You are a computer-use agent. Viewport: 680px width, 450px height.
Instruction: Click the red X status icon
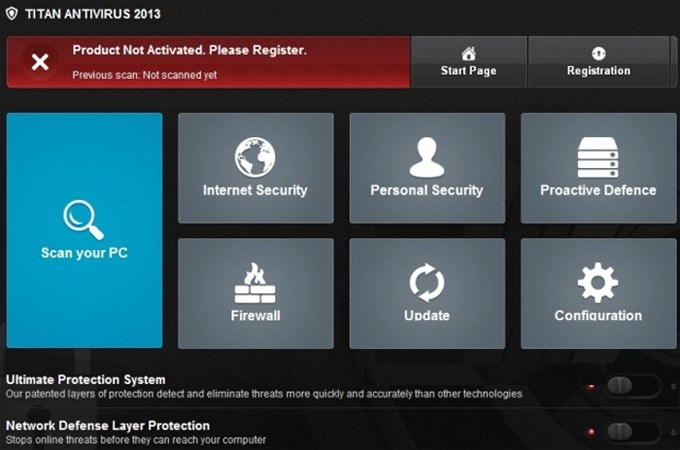pos(39,62)
